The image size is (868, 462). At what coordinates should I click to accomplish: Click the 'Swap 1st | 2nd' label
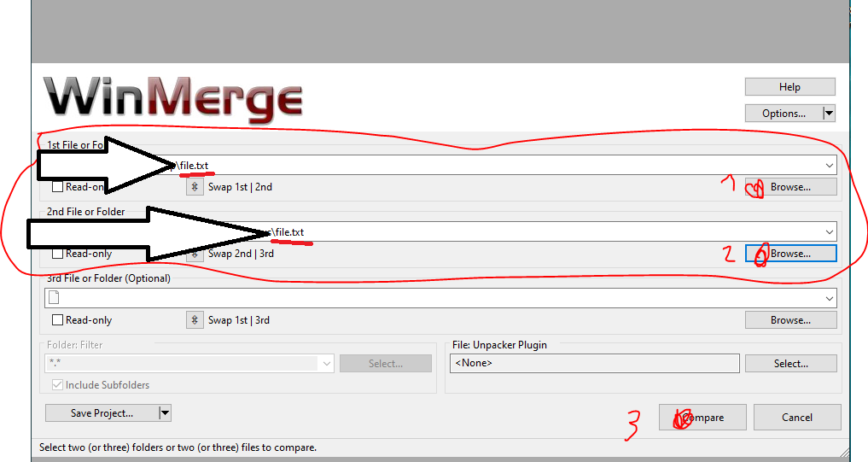click(x=240, y=187)
